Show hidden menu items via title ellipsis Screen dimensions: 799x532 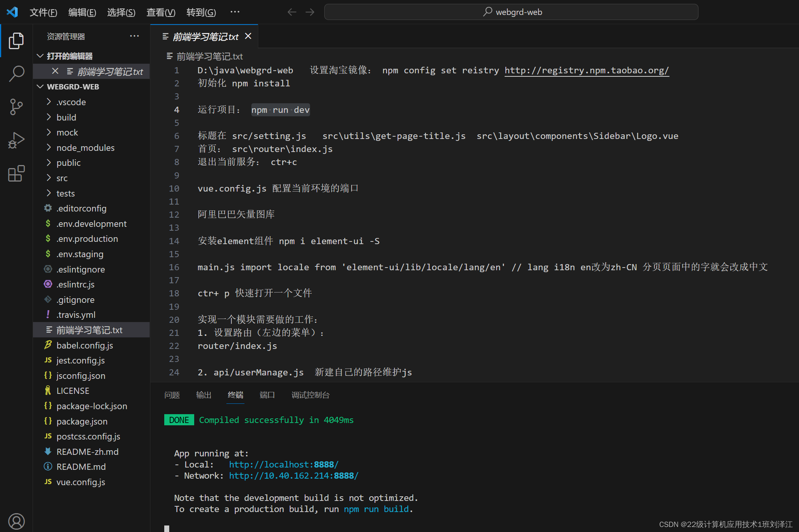(235, 12)
